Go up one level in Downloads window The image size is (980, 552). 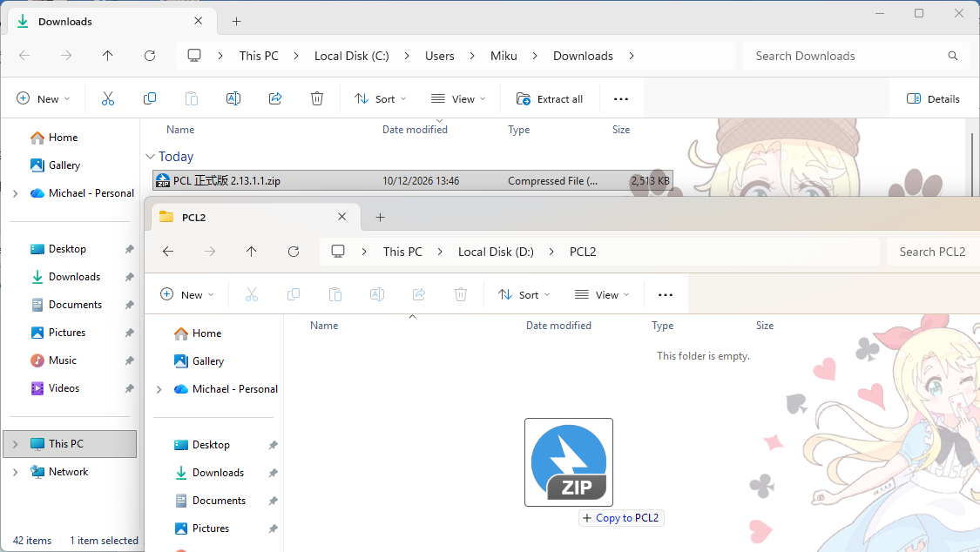[x=107, y=56]
